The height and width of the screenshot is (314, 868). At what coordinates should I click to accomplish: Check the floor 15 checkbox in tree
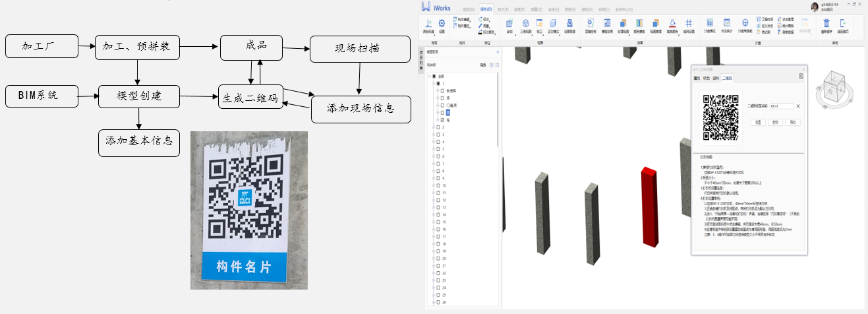[x=438, y=222]
